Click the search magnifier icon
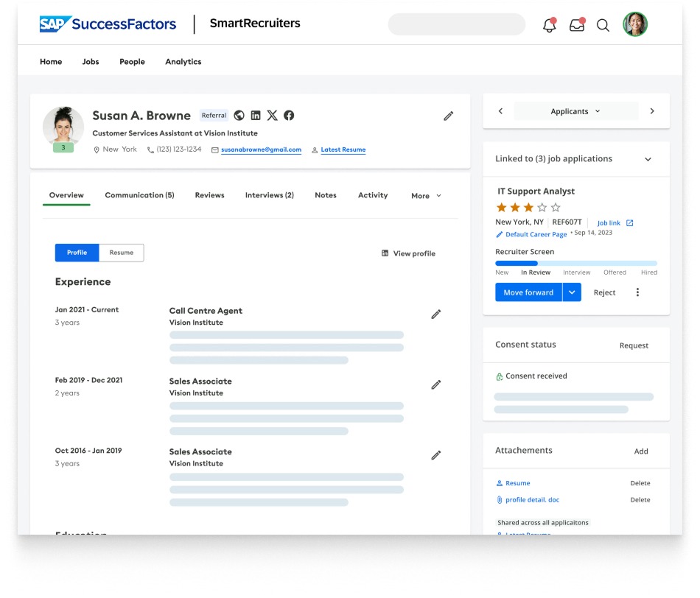This screenshot has height=598, width=700. tap(603, 25)
